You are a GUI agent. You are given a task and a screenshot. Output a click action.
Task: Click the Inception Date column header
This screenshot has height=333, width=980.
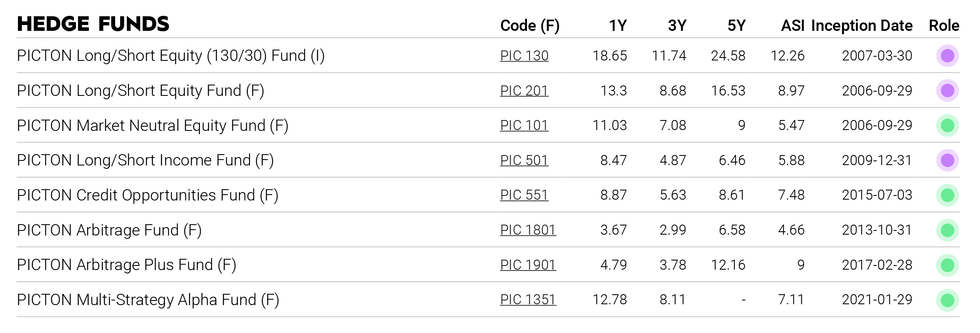pos(862,25)
